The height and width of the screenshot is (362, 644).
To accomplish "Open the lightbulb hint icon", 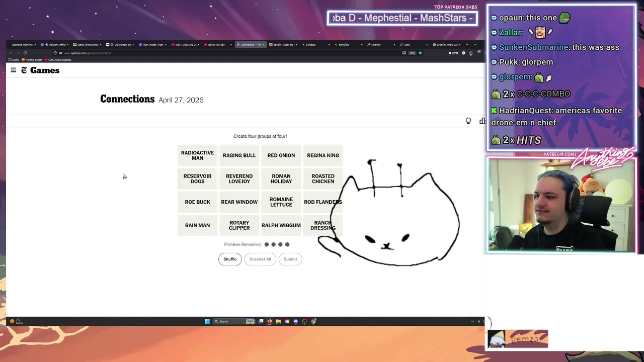I will pyautogui.click(x=468, y=121).
